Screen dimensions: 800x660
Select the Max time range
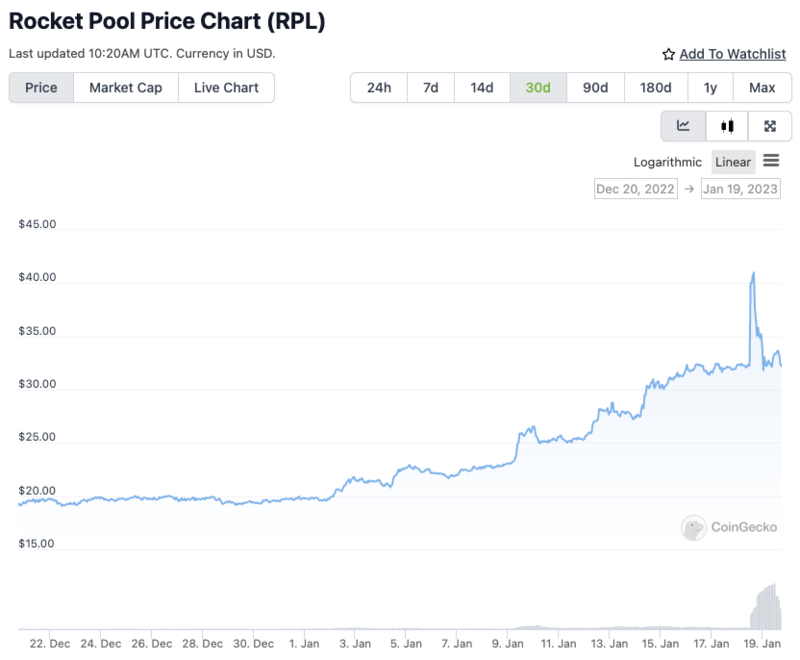coord(762,88)
